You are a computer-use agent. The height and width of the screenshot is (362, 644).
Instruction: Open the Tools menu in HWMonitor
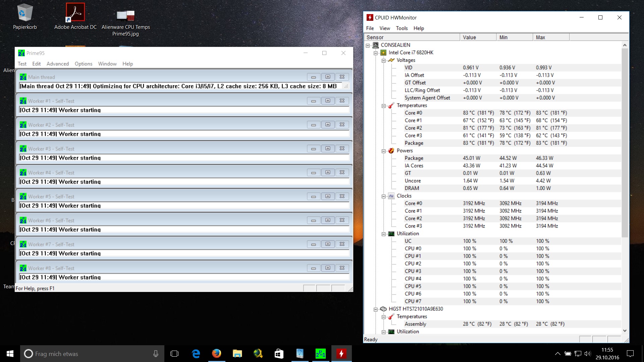[401, 28]
